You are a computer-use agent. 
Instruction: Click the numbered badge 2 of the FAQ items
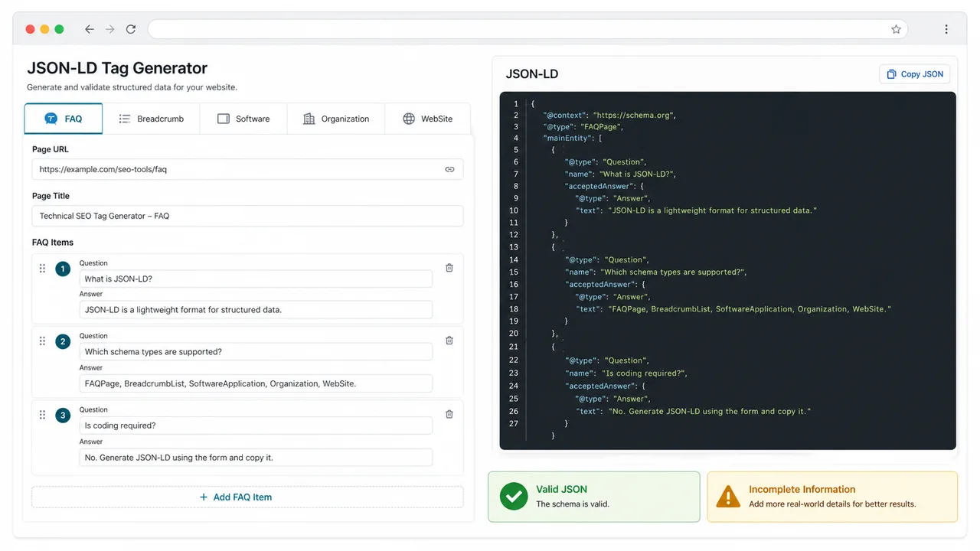click(x=63, y=341)
